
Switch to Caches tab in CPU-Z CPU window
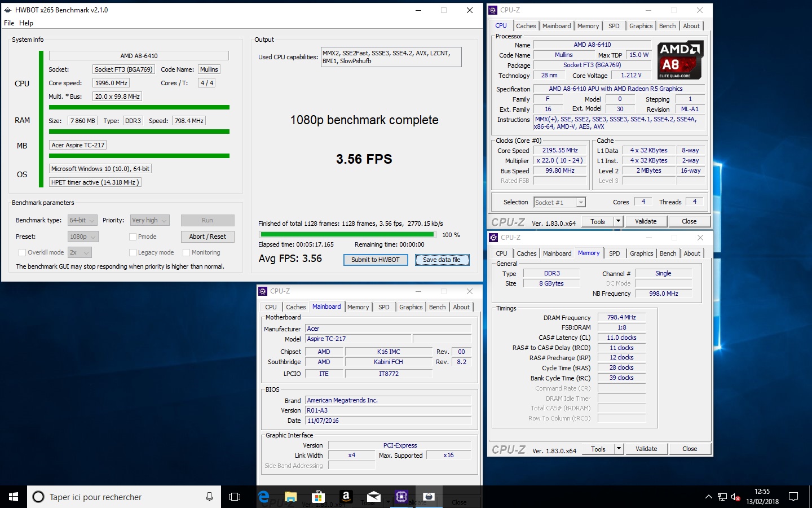[x=526, y=26]
